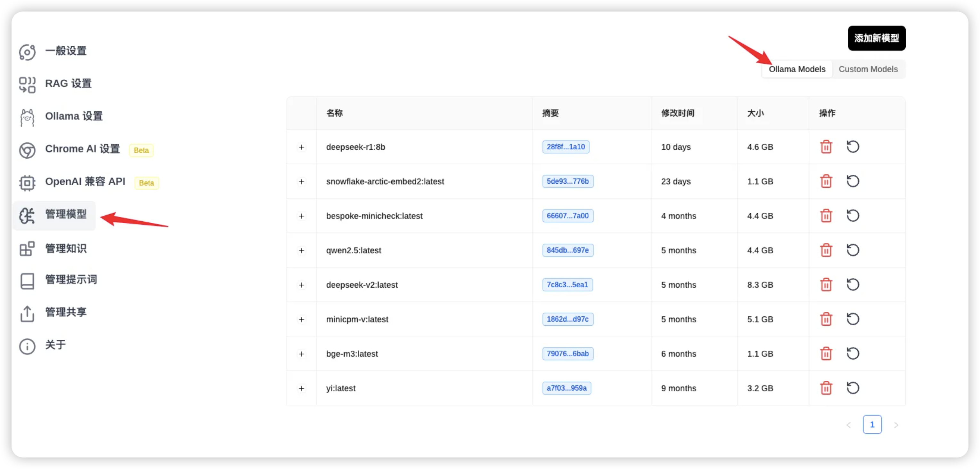
Task: Expand the deepseek-r1:8b row
Action: click(301, 147)
